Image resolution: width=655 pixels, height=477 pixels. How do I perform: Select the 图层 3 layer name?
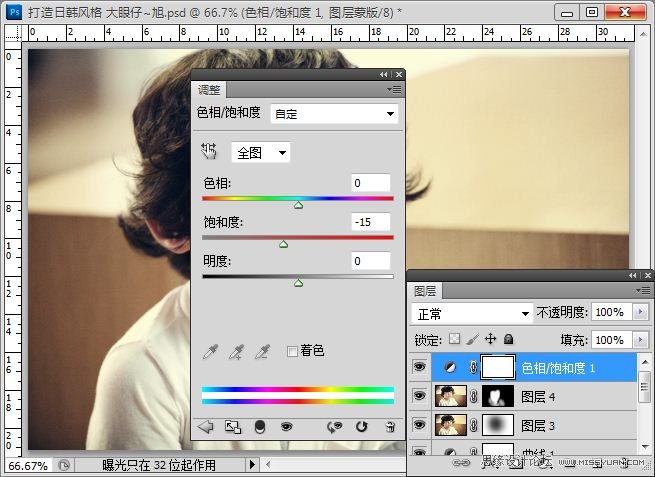tap(538, 426)
